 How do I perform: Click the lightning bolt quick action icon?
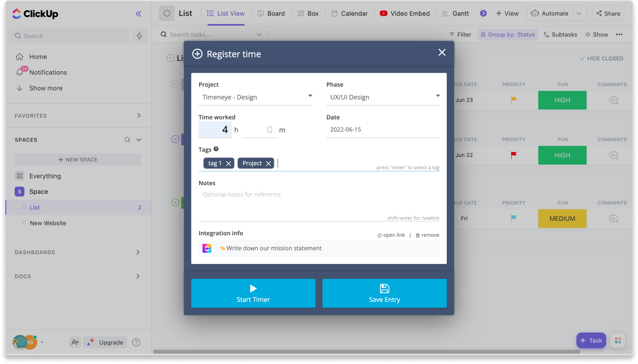click(140, 36)
